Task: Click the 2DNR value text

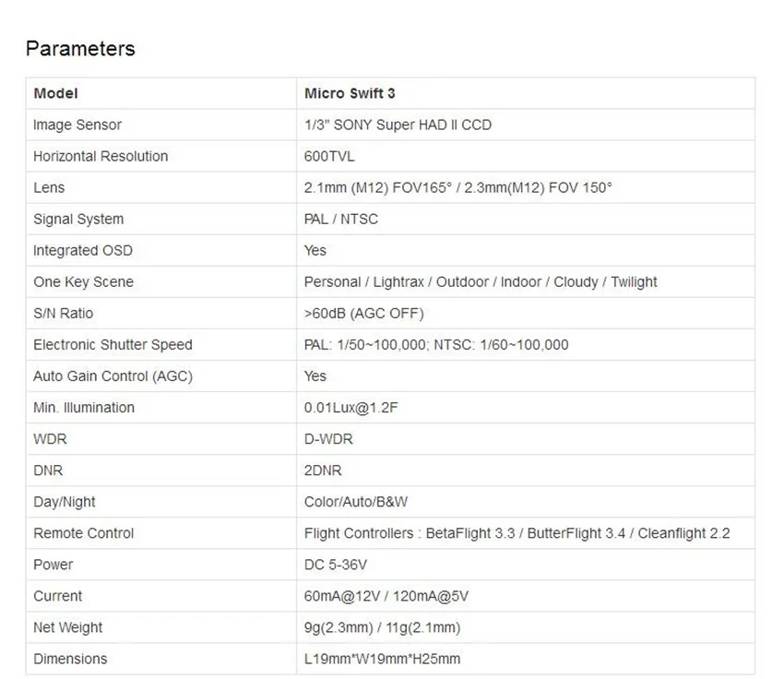Action: click(323, 471)
